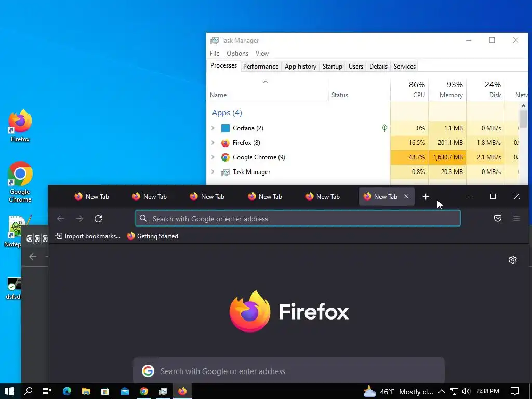Open Task Manager Options menu
The height and width of the screenshot is (399, 532).
pos(237,54)
